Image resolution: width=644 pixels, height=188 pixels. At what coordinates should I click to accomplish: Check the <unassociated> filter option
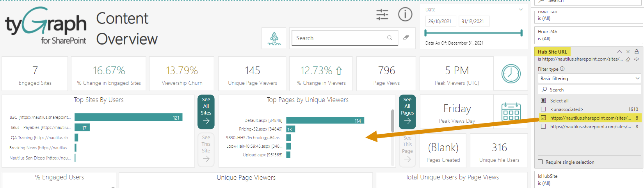point(543,109)
